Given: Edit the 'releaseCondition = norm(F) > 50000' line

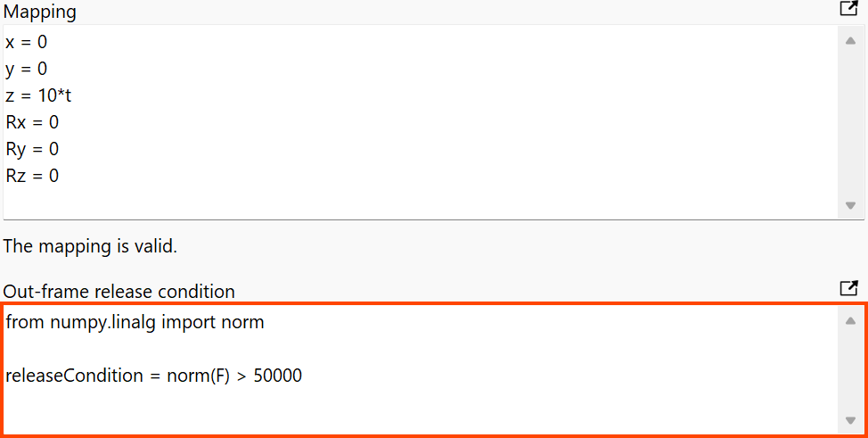Looking at the screenshot, I should click(153, 376).
